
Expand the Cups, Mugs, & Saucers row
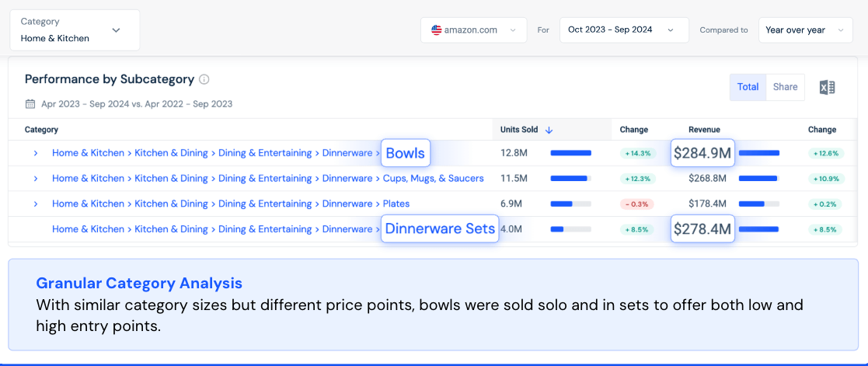[x=36, y=179]
